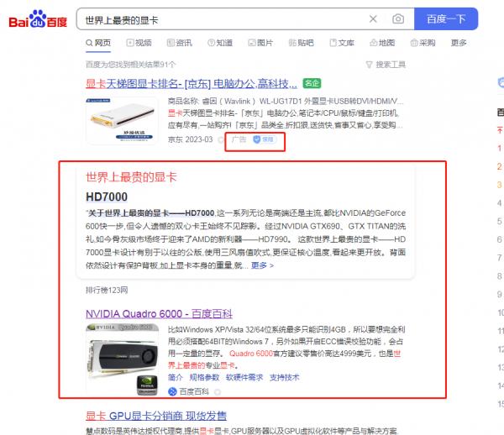Open NVIDIA Quadro 6000 百度百科 link
The image size is (504, 435).
click(159, 313)
